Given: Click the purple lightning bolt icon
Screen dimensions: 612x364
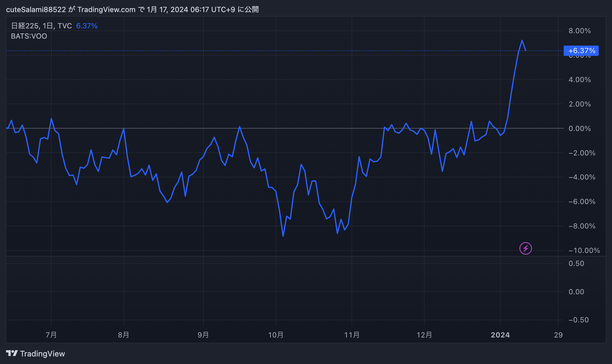Looking at the screenshot, I should [525, 248].
